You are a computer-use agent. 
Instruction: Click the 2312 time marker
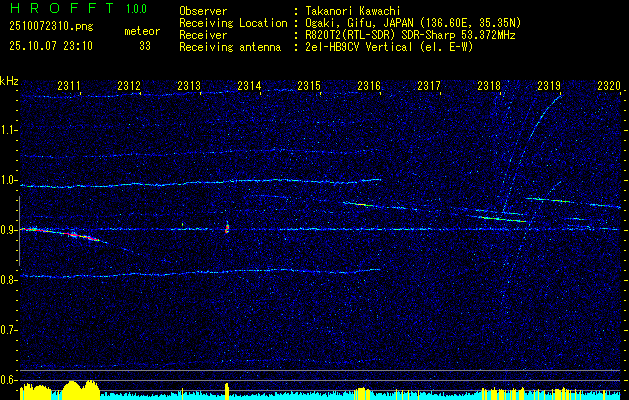(x=129, y=85)
